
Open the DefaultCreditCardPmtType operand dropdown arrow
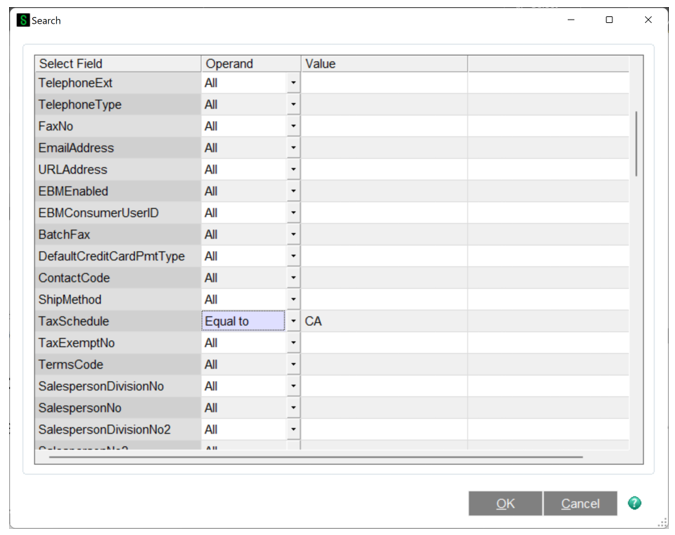point(294,256)
